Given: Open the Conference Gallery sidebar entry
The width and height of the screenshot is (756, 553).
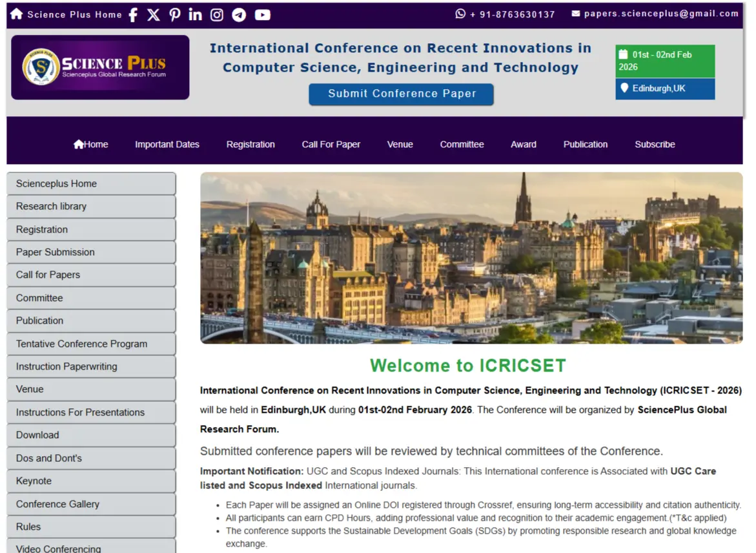Looking at the screenshot, I should pyautogui.click(x=91, y=504).
